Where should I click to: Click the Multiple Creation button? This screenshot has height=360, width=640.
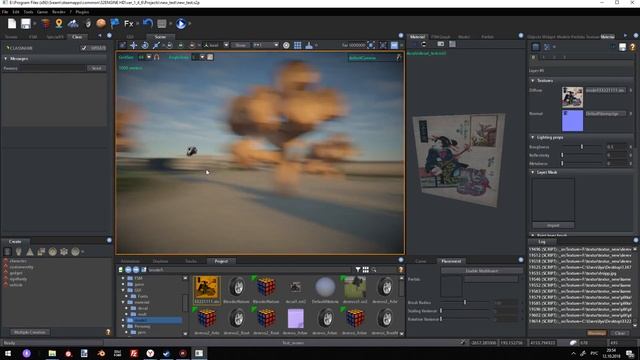pyautogui.click(x=30, y=332)
